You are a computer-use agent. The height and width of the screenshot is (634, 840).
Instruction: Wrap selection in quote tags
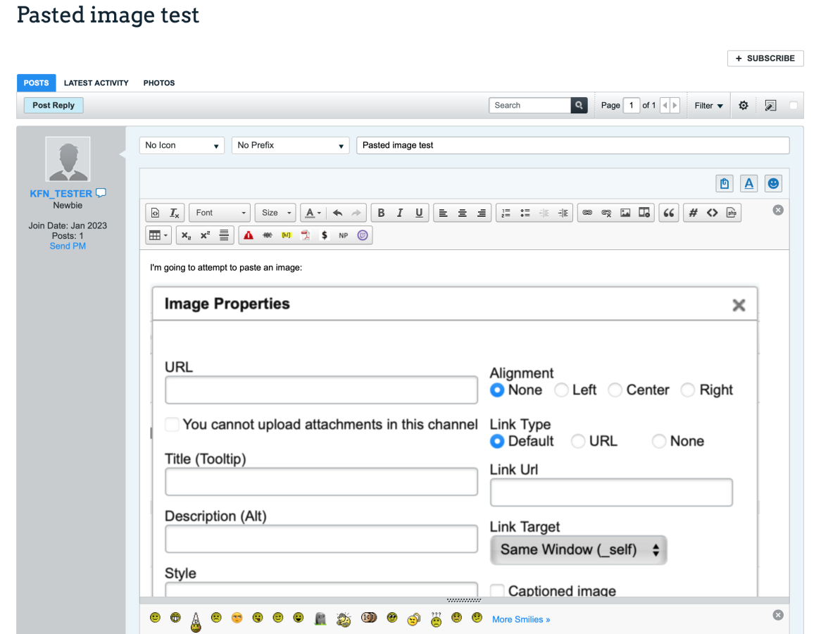(x=669, y=213)
